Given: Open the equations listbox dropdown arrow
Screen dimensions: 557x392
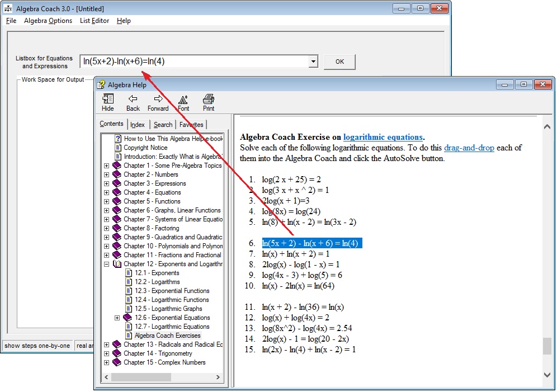Looking at the screenshot, I should click(313, 62).
